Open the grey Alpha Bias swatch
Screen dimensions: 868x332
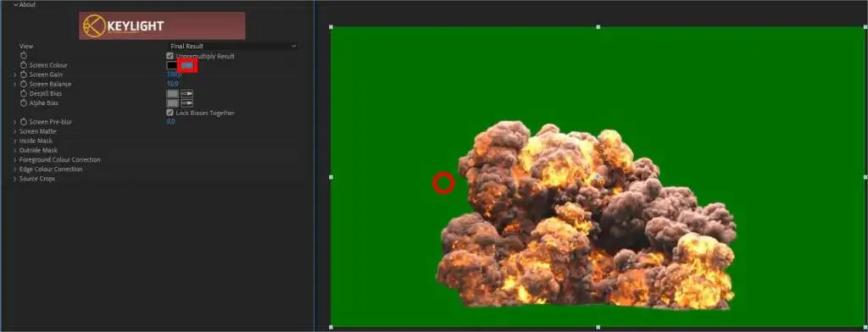coord(172,103)
